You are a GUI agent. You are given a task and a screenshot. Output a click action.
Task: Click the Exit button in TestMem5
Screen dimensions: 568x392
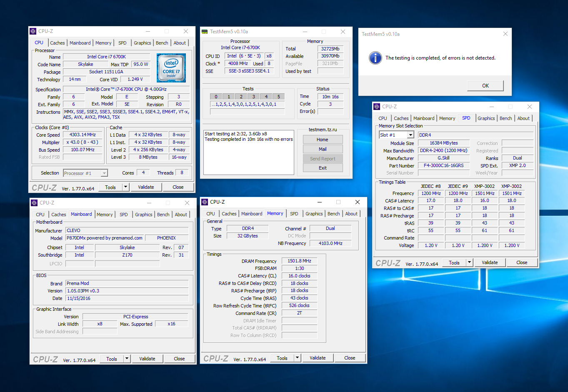click(323, 168)
